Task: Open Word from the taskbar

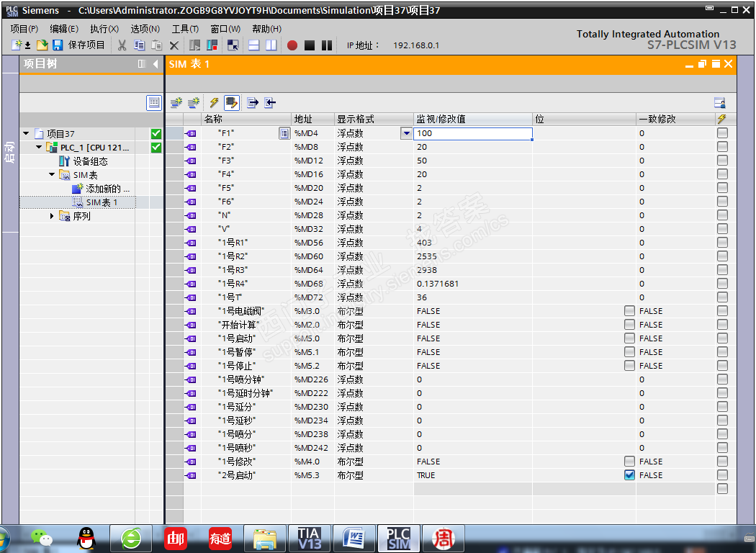Action: coord(354,539)
